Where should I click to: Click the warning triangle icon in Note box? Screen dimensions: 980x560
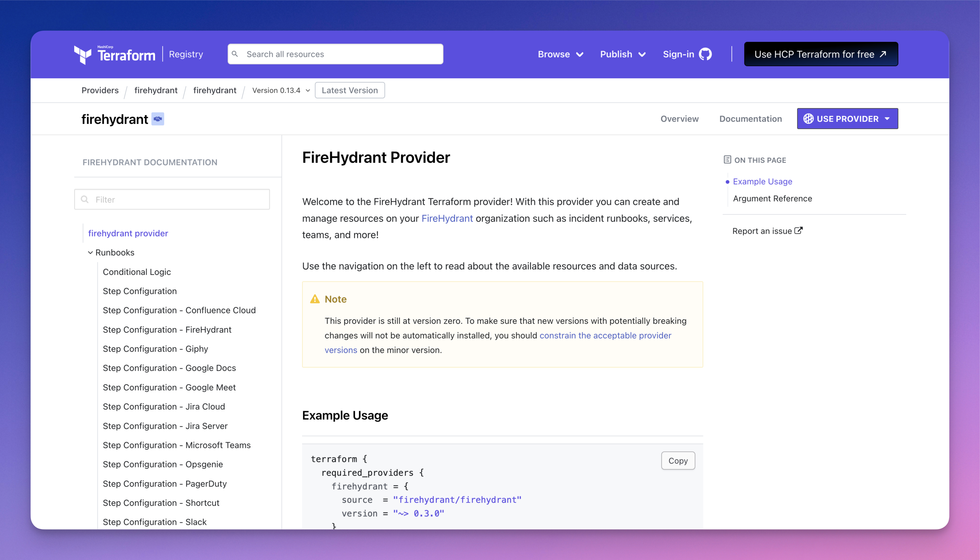(x=315, y=299)
